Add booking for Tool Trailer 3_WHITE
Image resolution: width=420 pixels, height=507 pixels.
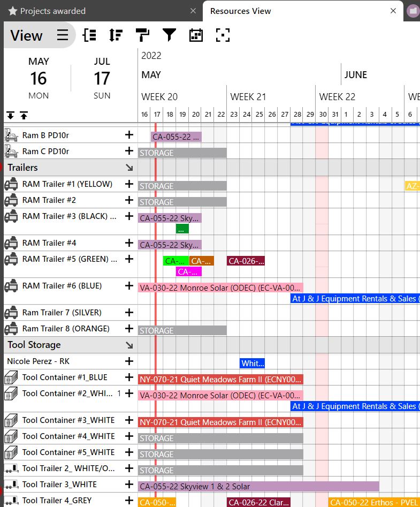point(129,485)
